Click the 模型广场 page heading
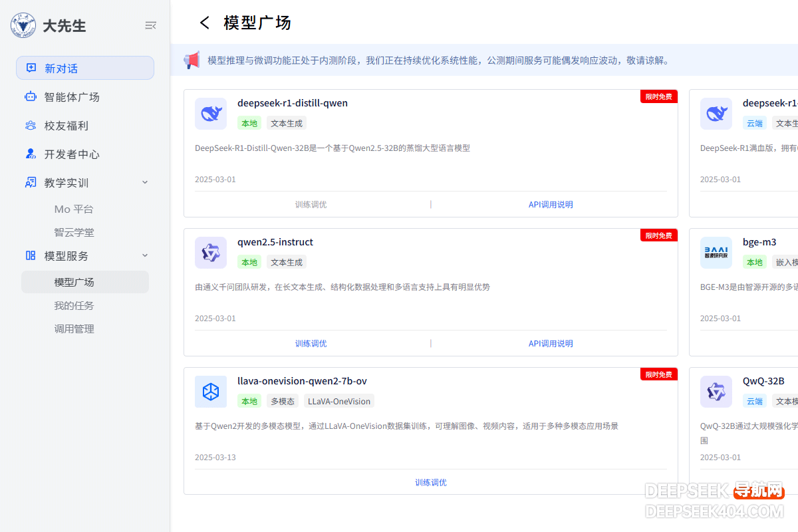This screenshot has height=532, width=798. (x=257, y=23)
